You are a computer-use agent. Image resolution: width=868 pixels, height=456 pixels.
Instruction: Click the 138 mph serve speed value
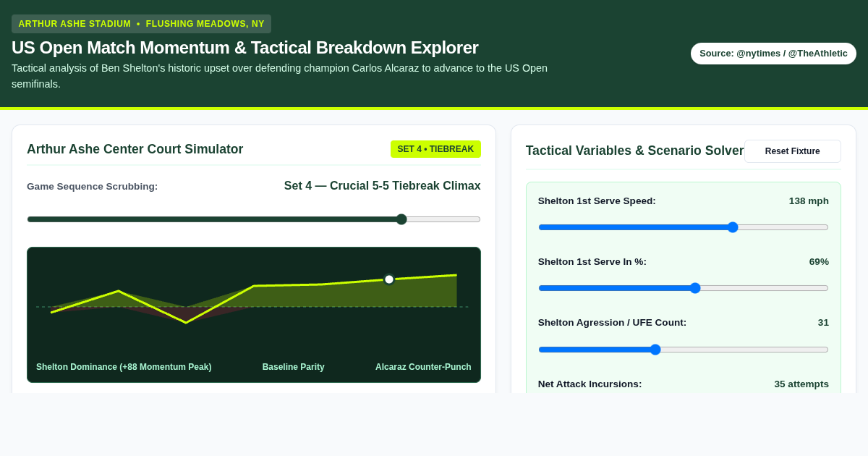[809, 201]
